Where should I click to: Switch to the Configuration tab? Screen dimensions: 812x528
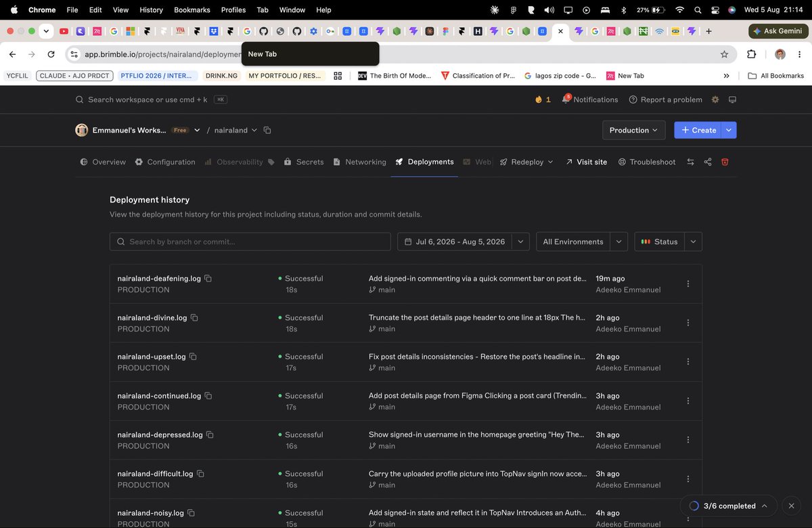(x=165, y=162)
